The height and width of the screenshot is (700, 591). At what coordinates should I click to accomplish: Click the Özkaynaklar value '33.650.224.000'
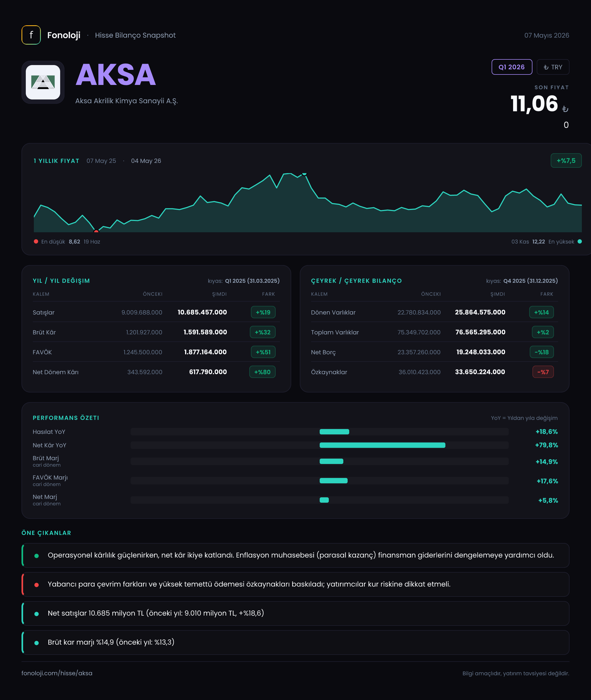[480, 372]
